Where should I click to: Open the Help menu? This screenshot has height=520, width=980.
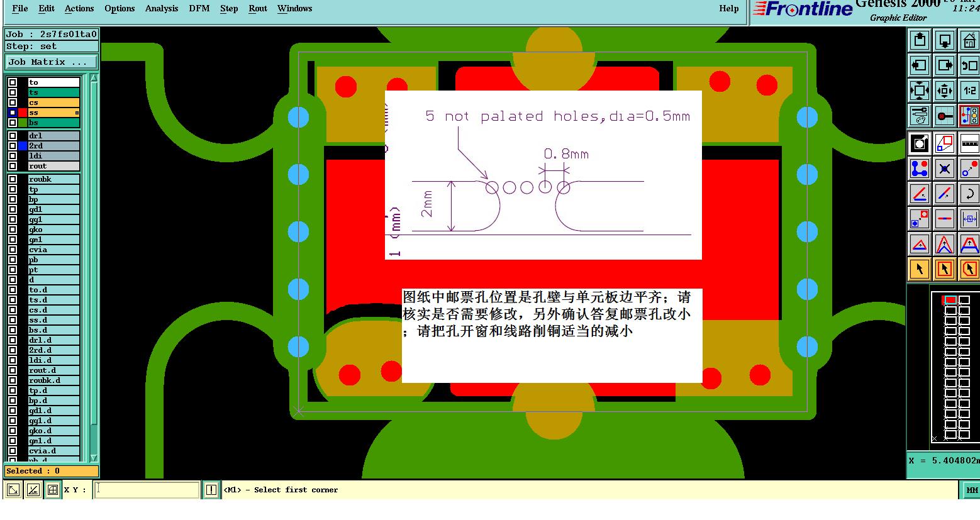pyautogui.click(x=729, y=8)
